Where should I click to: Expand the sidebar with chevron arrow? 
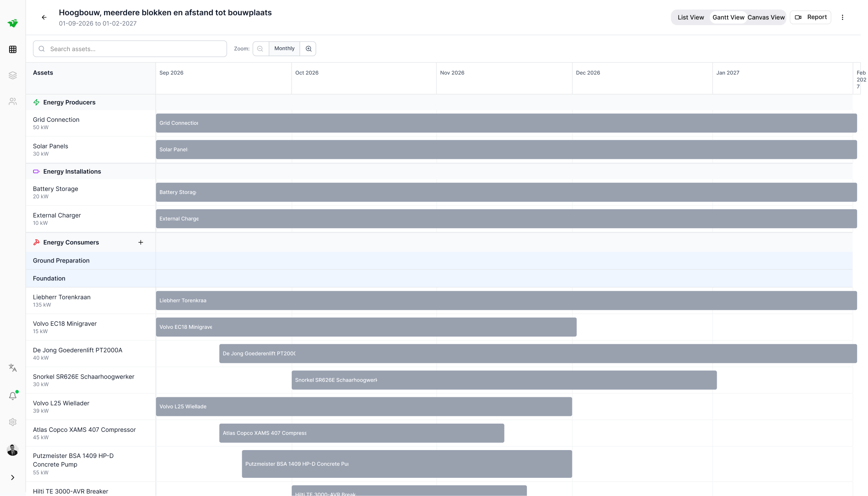13,477
